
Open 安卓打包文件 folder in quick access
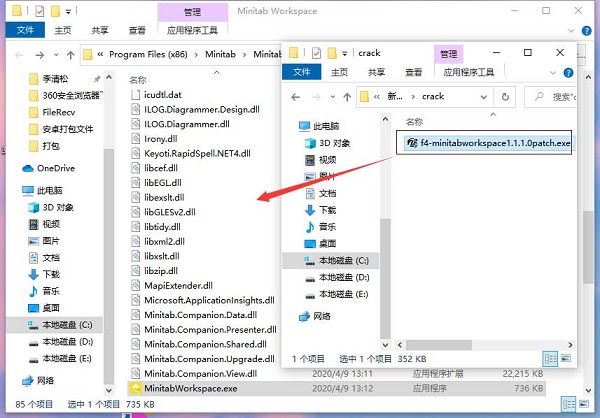click(x=61, y=129)
